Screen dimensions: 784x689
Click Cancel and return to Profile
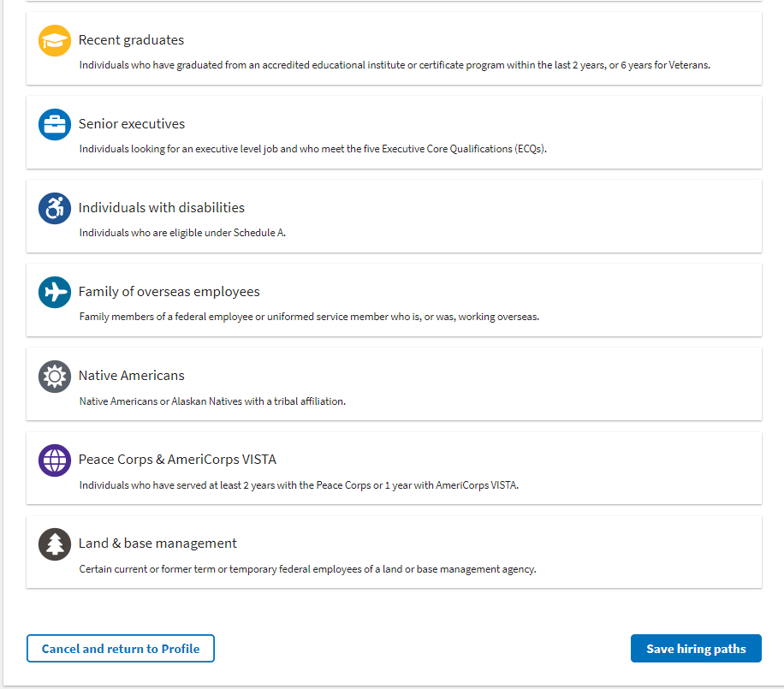[121, 649]
